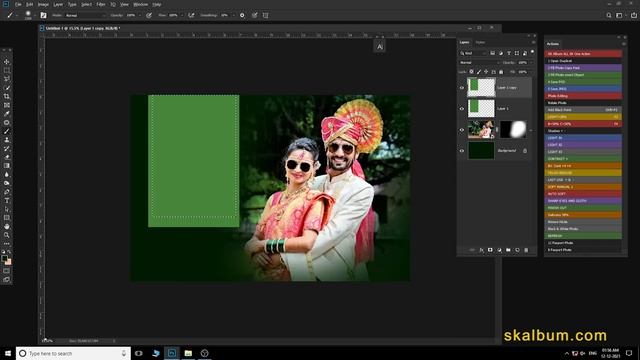This screenshot has width=640, height=360.
Task: Click the Windows taskbar search box
Action: [x=73, y=353]
